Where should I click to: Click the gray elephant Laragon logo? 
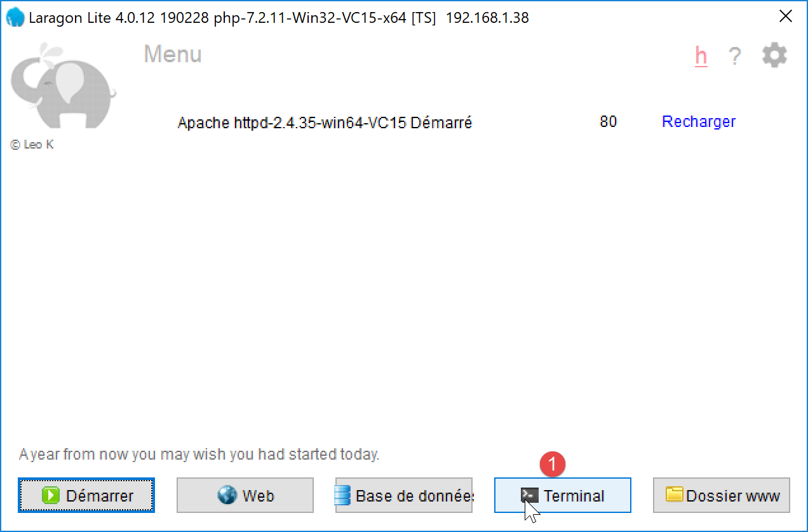[63, 85]
